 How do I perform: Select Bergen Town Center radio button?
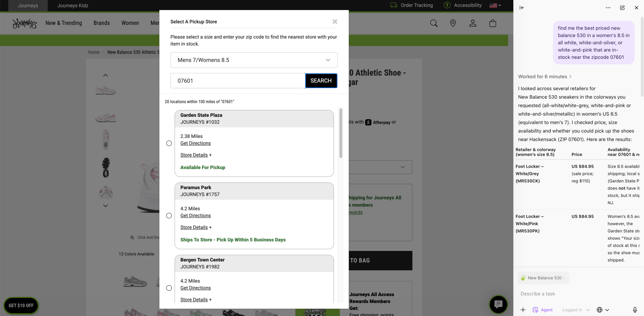[169, 288]
